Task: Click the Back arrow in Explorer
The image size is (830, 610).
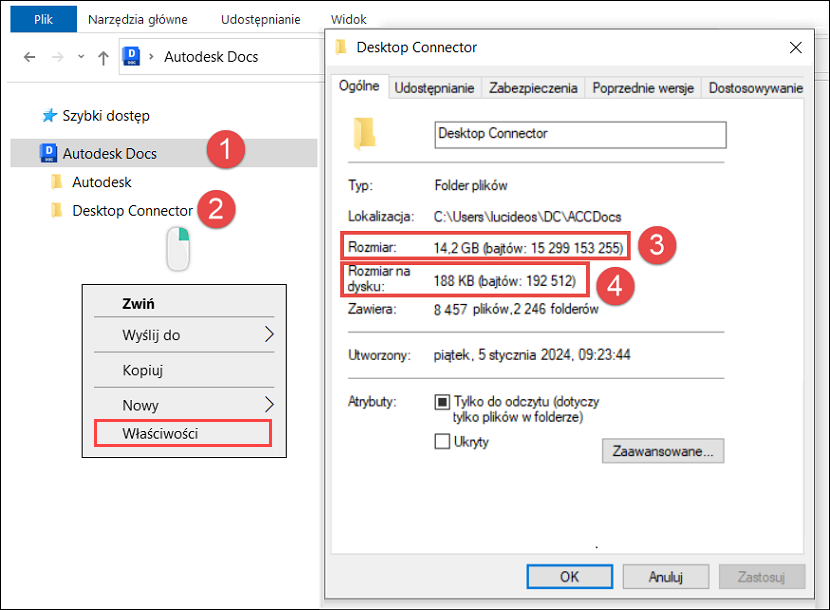Action: click(30, 57)
